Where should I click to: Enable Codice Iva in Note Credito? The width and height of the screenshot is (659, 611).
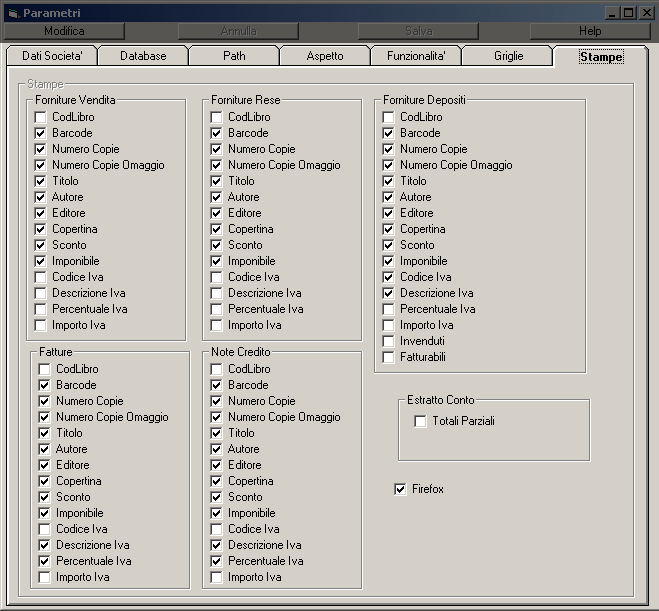216,529
